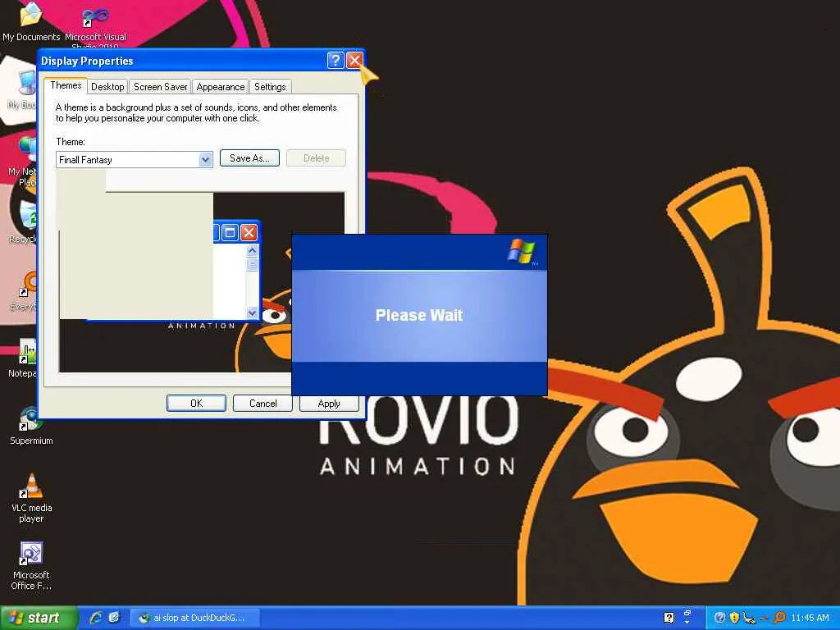Click the Delete theme button
The width and height of the screenshot is (840, 630).
click(x=316, y=158)
